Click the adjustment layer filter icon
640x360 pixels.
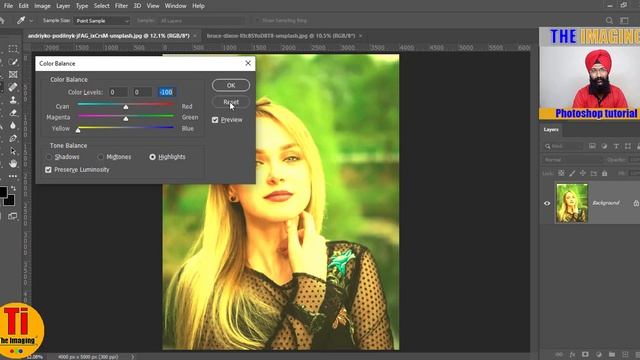[x=604, y=146]
